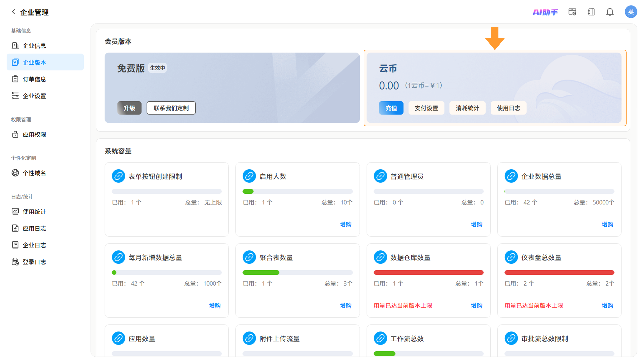Viewport: 644px width, 362px height.
Task: Click 增购 on the 企业数据总量 card
Action: click(607, 224)
